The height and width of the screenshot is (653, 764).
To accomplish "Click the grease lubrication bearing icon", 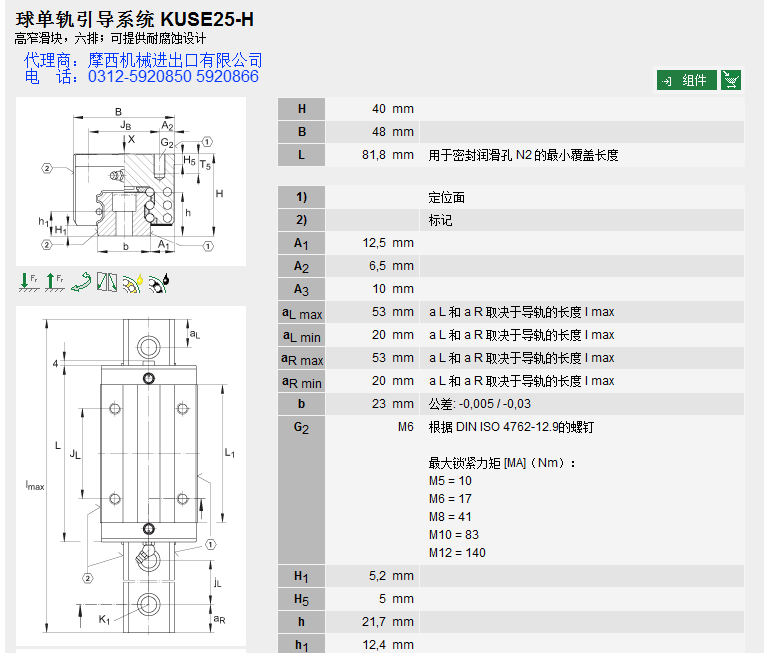I will (133, 283).
